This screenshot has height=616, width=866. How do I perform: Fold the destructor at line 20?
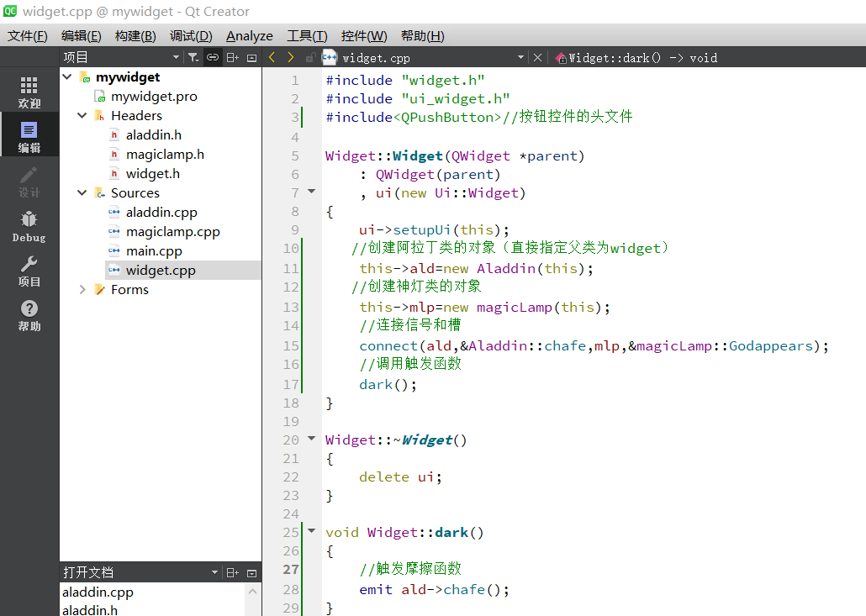tap(311, 439)
